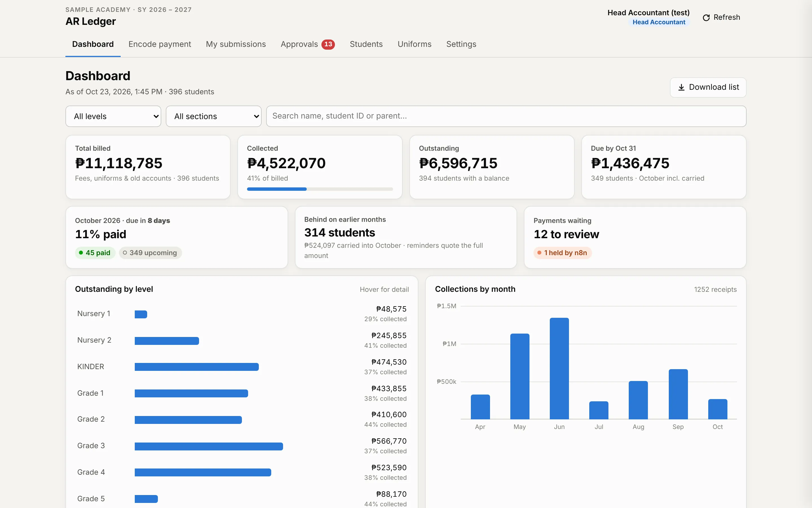The width and height of the screenshot is (812, 508).
Task: Switch to the Uniforms tab
Action: [x=414, y=44]
